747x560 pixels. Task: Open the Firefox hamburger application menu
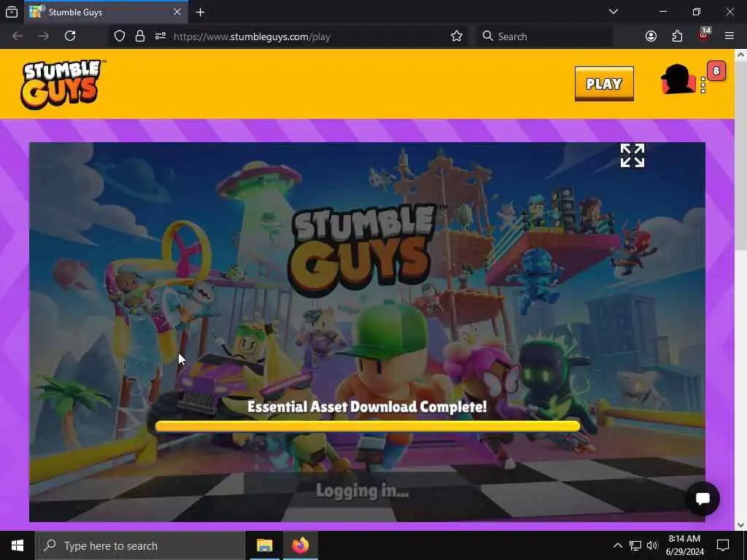[729, 36]
